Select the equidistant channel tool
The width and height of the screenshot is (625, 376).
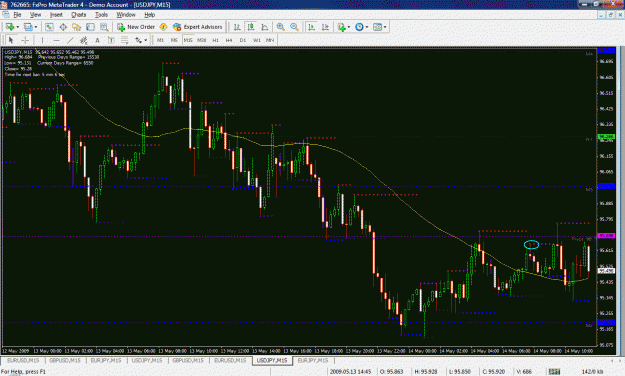(84, 40)
